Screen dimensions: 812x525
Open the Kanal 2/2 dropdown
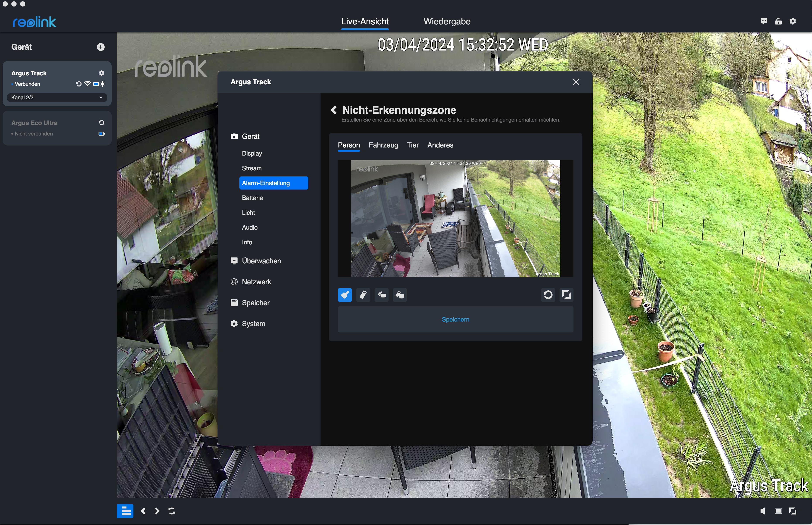(x=57, y=98)
